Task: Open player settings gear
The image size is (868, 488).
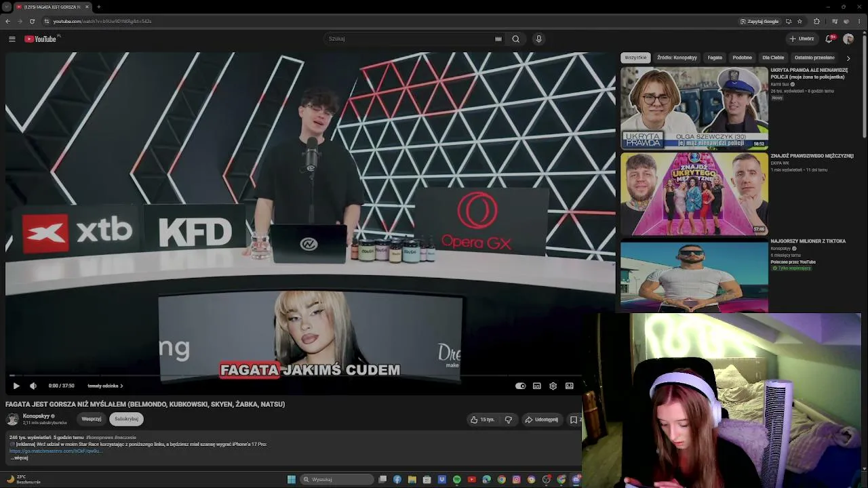Action: (x=553, y=386)
